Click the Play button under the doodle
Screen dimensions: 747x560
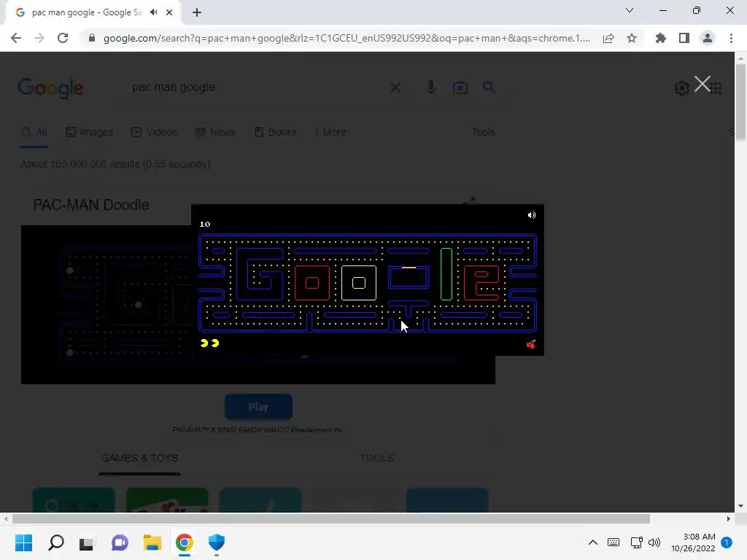258,407
